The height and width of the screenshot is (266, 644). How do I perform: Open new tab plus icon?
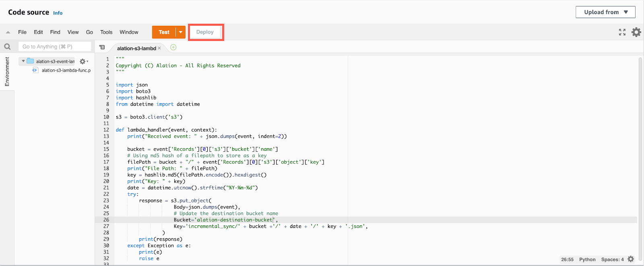[x=173, y=47]
